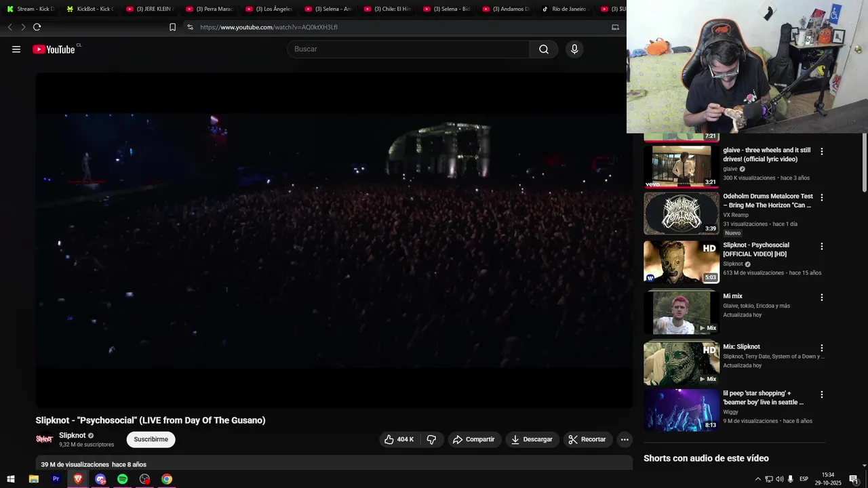Viewport: 868px width, 488px height.
Task: Open title 'glaive - three wheels and it still drives!'
Action: [766, 155]
